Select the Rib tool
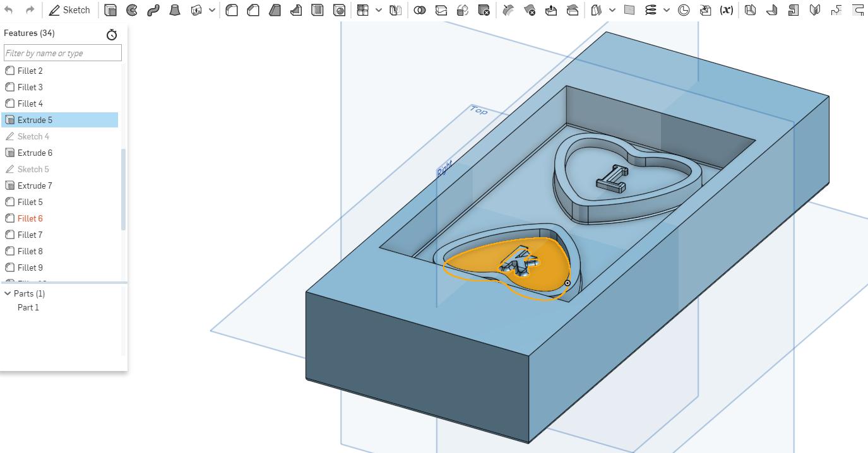 coord(296,10)
